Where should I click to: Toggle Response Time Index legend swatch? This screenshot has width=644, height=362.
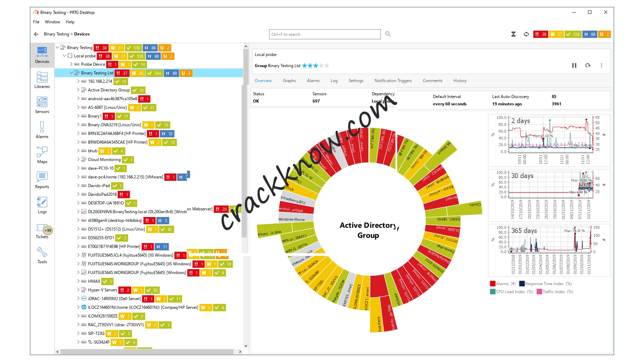pyautogui.click(x=522, y=284)
